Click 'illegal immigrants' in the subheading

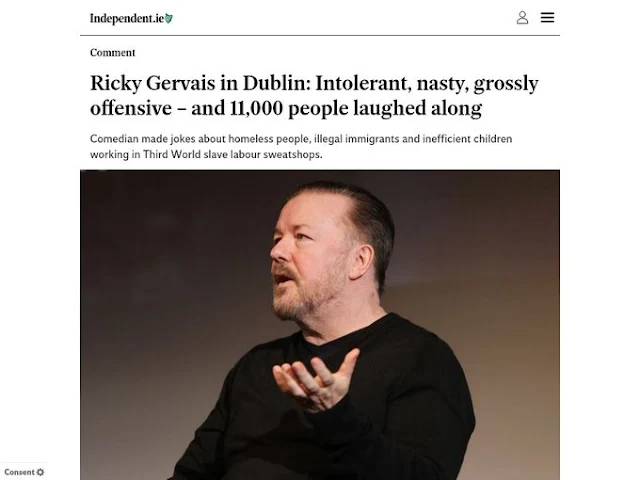pos(357,139)
